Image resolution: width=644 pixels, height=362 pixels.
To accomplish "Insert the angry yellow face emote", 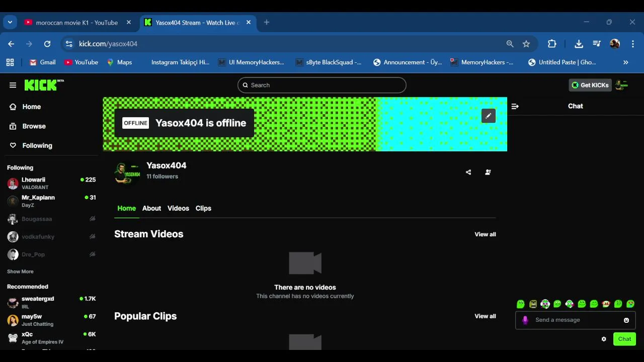I will point(533,304).
